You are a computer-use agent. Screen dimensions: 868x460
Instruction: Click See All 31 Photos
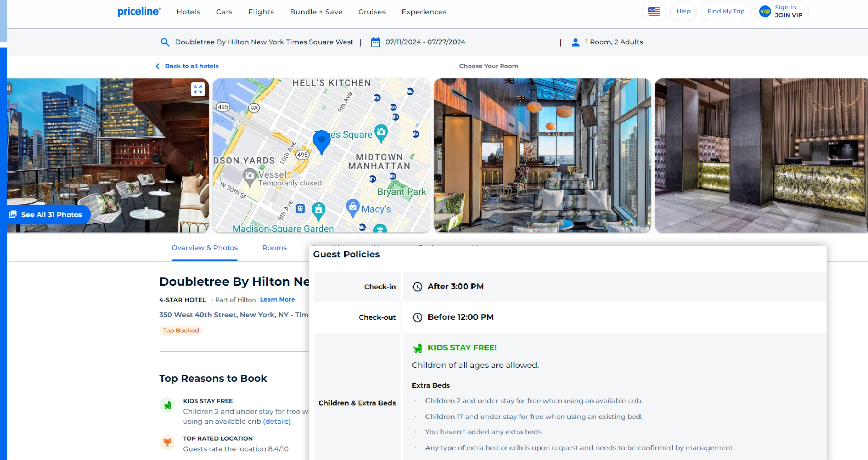click(x=51, y=214)
